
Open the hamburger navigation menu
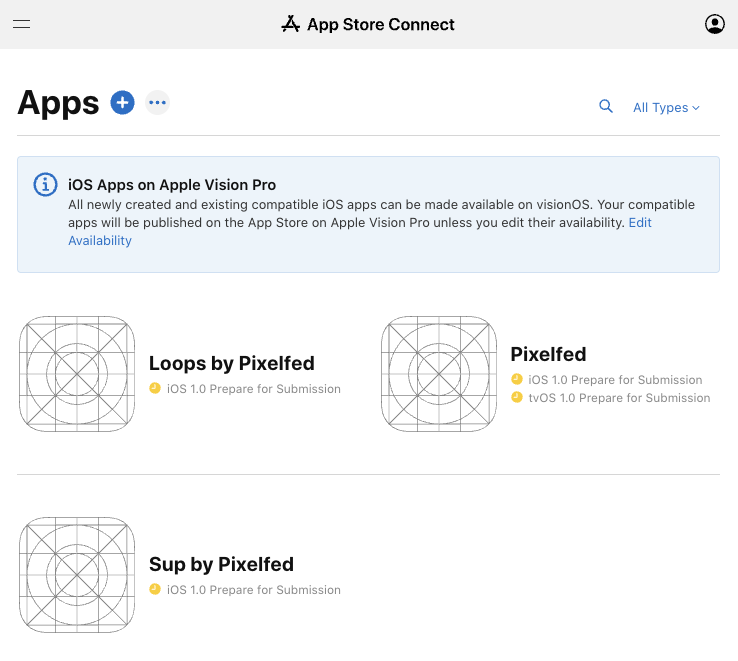21,24
